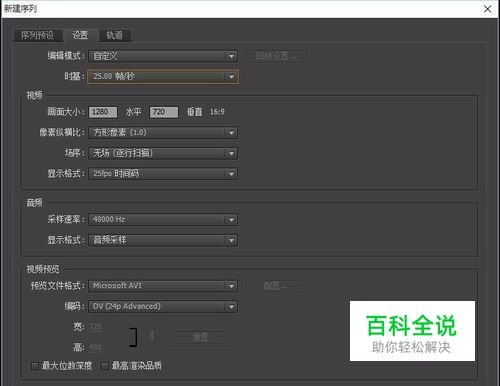500x386 pixels.
Task: Switch to the 轨道 tab
Action: [x=114, y=35]
